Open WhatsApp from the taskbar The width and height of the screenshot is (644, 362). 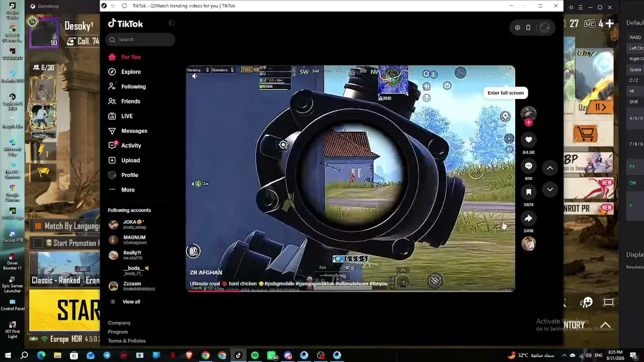(272, 355)
